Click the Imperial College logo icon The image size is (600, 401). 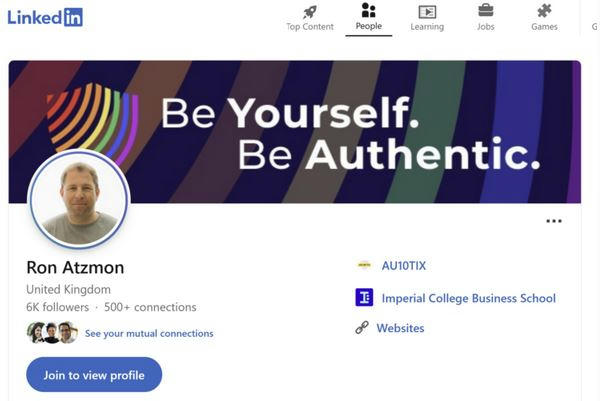click(x=364, y=297)
